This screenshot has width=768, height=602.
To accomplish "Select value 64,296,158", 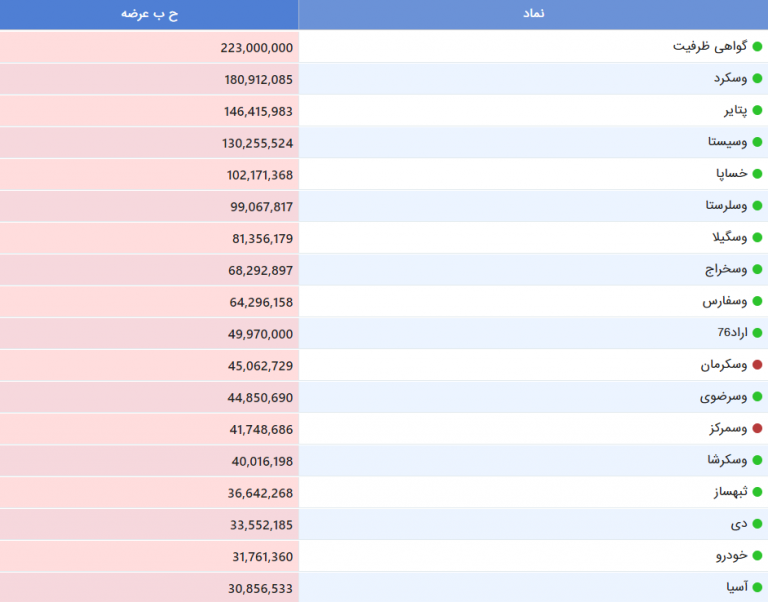I will (x=261, y=303).
